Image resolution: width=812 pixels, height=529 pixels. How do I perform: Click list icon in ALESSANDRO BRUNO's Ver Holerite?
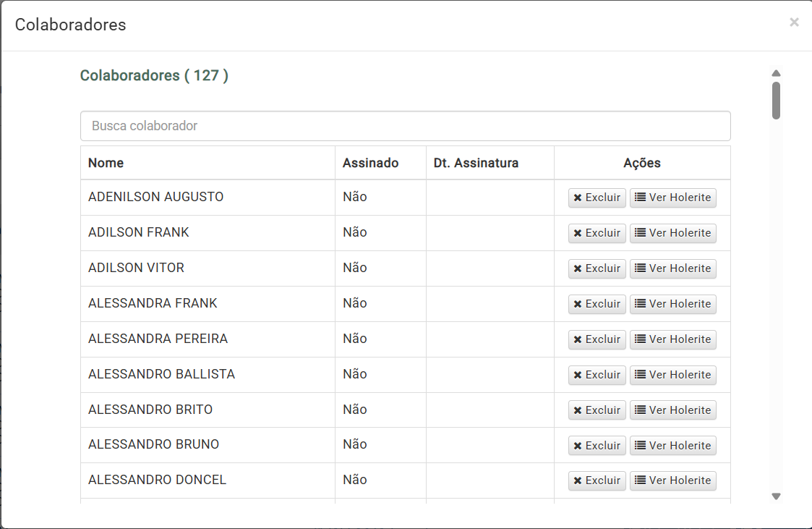(641, 446)
